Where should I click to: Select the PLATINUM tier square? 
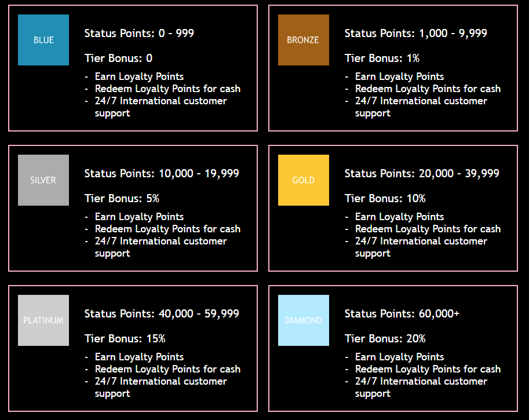point(43,320)
